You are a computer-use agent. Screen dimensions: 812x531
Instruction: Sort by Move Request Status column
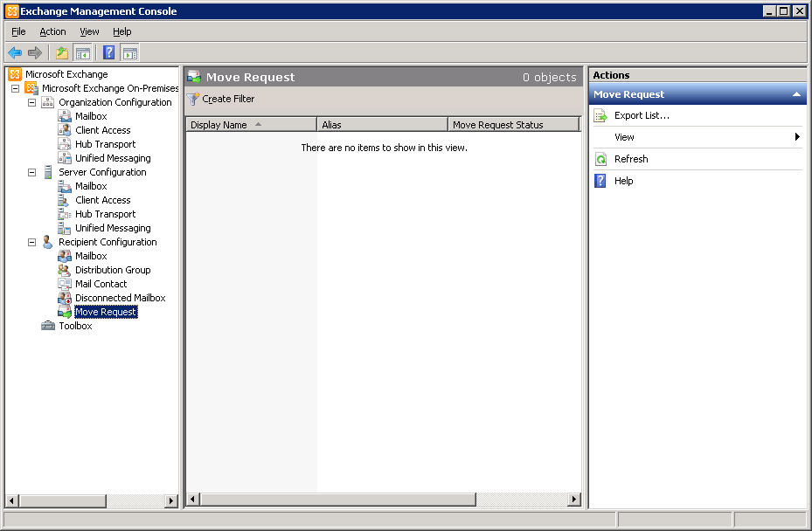[x=513, y=125]
